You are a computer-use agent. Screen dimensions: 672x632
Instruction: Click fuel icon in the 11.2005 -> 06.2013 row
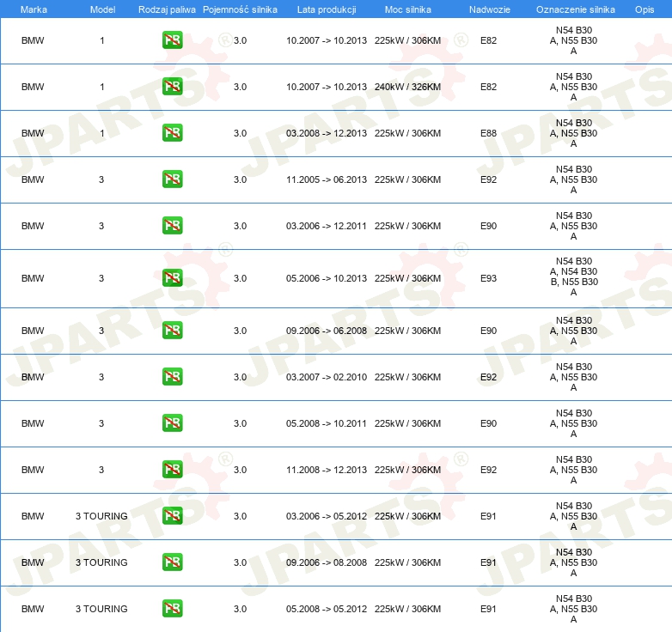tap(172, 179)
